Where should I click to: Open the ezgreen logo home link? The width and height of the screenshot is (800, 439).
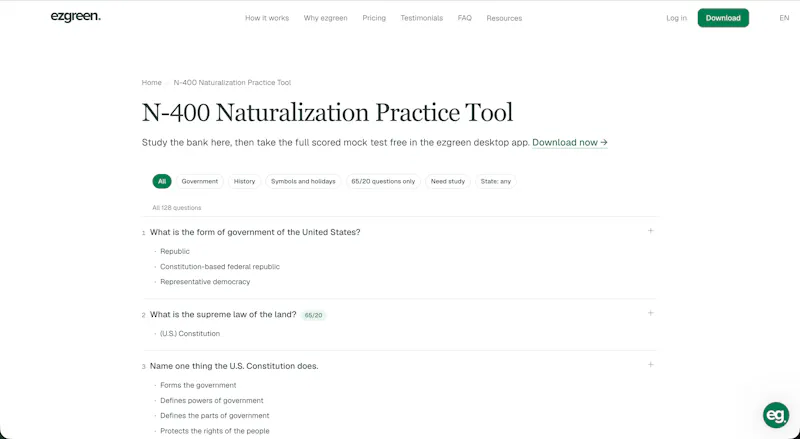point(76,17)
